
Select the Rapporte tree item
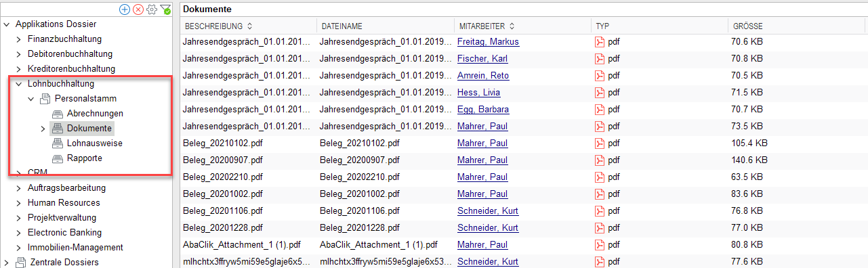pyautogui.click(x=85, y=158)
